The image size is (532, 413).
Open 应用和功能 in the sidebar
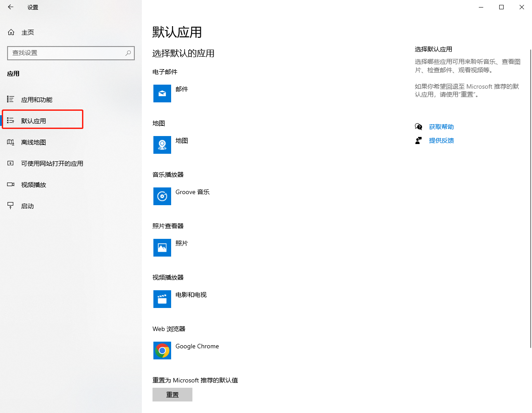pos(37,100)
